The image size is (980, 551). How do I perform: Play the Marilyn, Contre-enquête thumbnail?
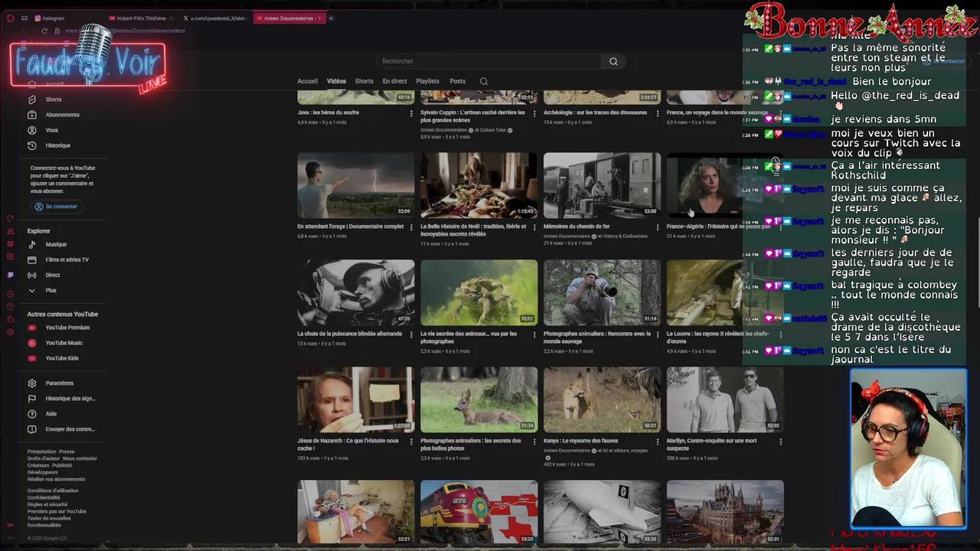[x=725, y=399]
